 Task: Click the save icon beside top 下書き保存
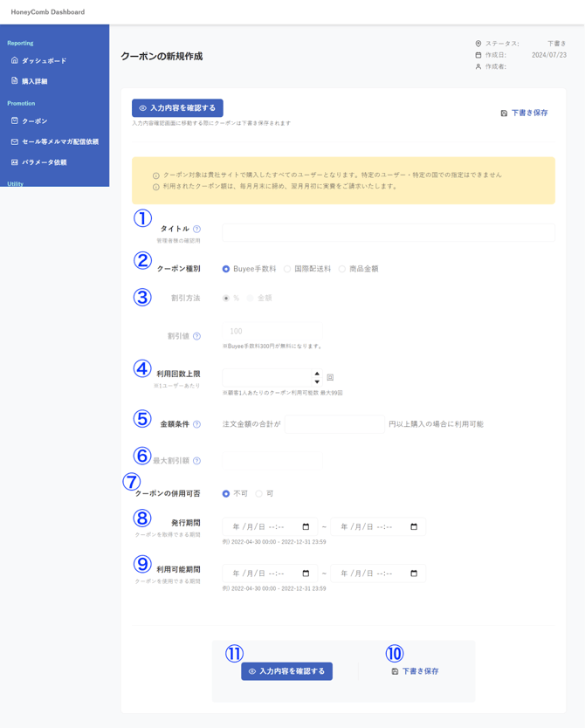504,113
